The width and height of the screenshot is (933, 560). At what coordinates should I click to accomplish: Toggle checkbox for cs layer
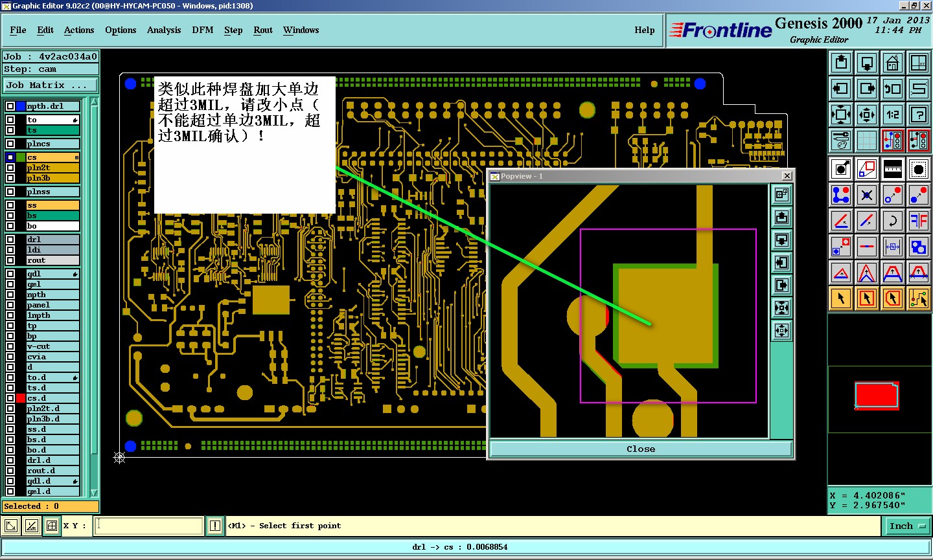tap(10, 157)
